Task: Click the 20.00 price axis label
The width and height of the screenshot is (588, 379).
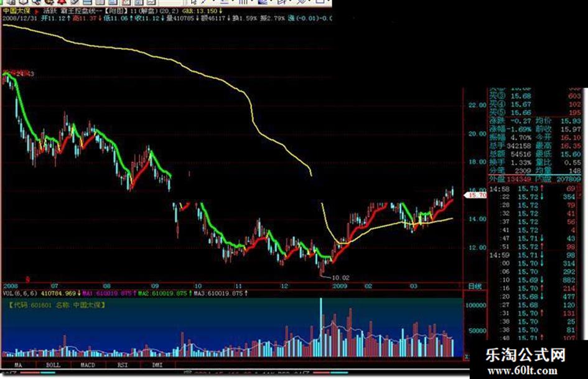Action: 477,134
